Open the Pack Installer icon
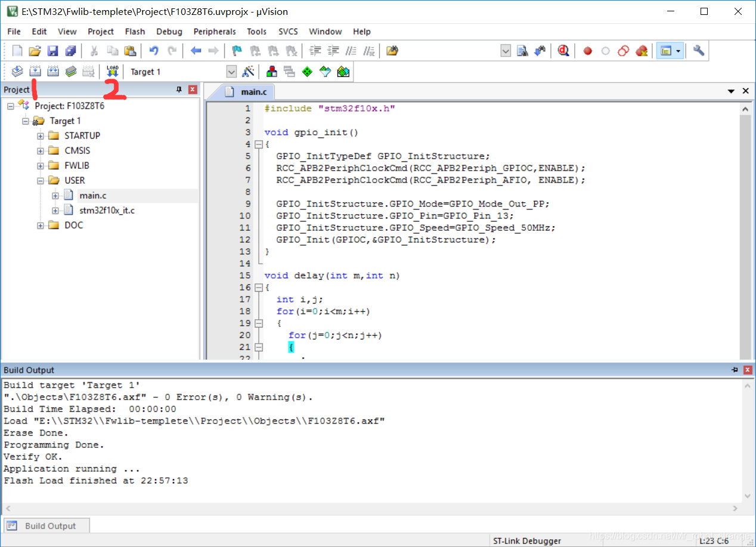This screenshot has height=547, width=756. (x=343, y=72)
